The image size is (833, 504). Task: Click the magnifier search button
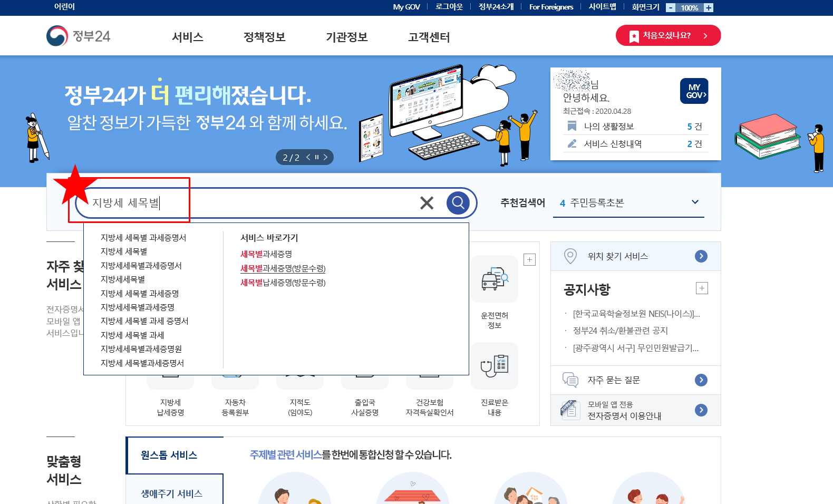(x=458, y=202)
